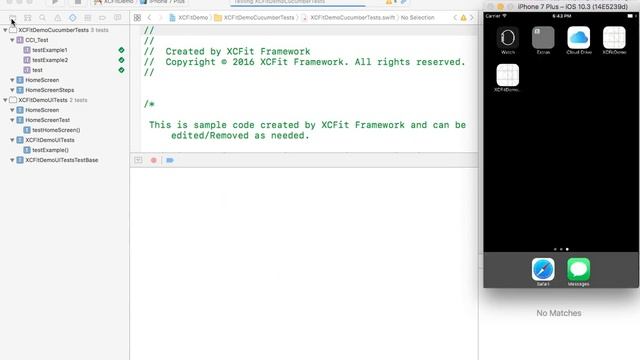Select the CCI_Test class row
This screenshot has height=360, width=640.
[x=36, y=40]
